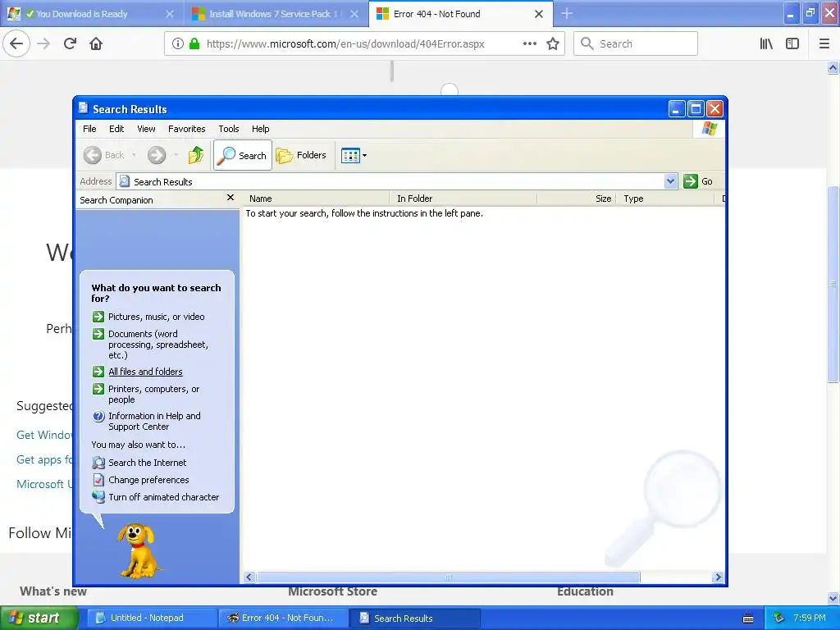
Task: Sort results by Type column
Action: [x=665, y=199]
